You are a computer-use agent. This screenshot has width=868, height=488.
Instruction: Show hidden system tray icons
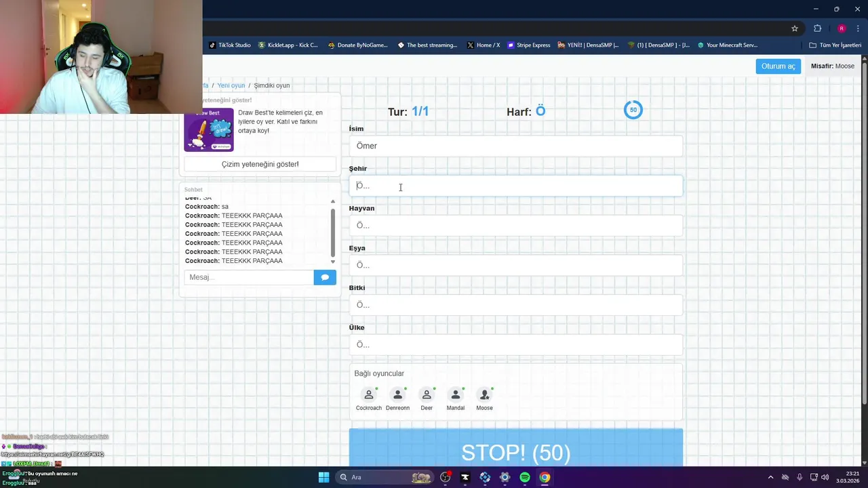pyautogui.click(x=770, y=477)
